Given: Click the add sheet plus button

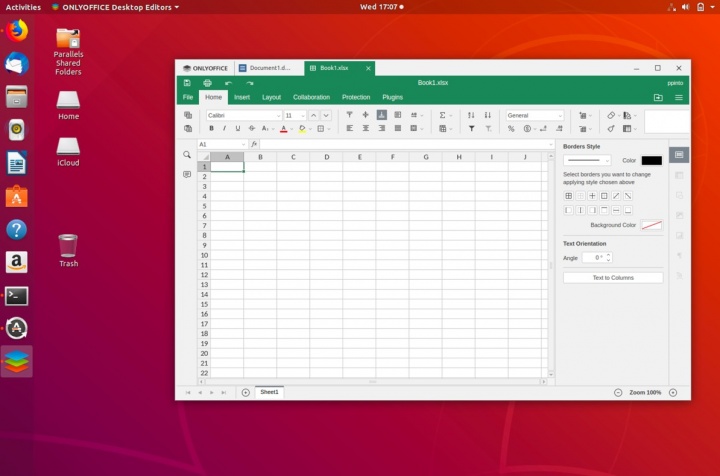Looking at the screenshot, I should tap(246, 392).
